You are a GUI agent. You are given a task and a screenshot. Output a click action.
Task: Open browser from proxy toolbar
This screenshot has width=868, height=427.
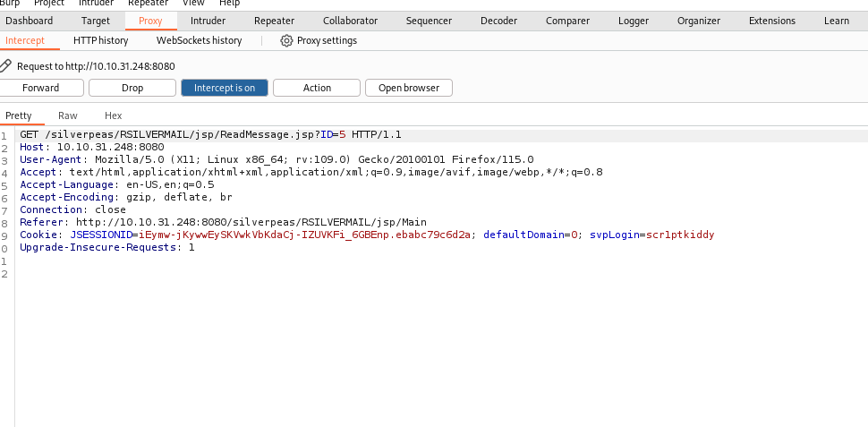[409, 88]
